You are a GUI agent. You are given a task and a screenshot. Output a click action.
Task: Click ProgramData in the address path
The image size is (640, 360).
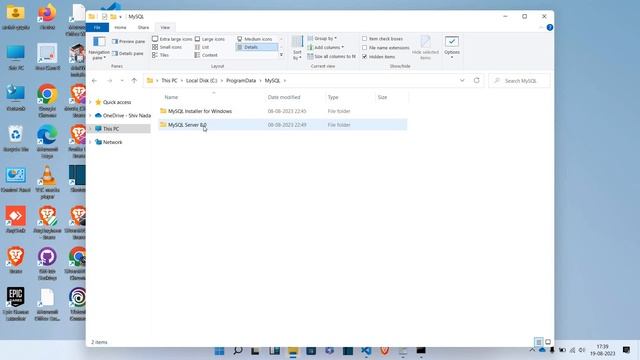coord(241,81)
